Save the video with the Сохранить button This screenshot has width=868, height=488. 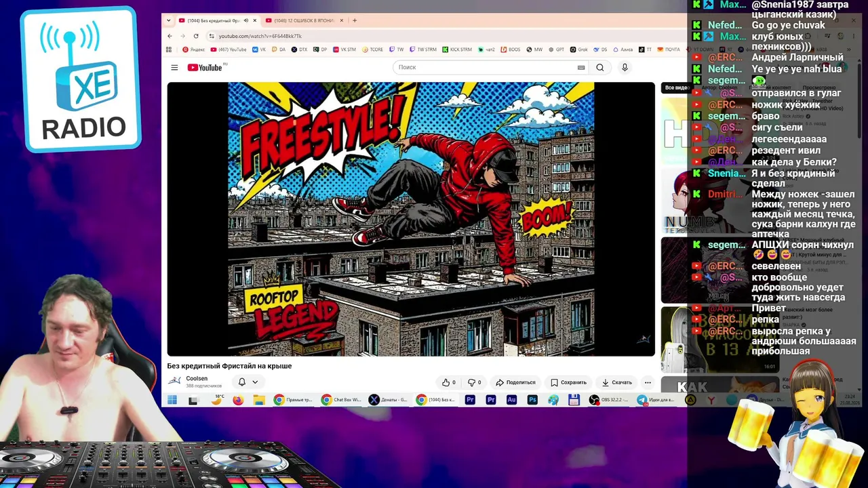pyautogui.click(x=568, y=382)
